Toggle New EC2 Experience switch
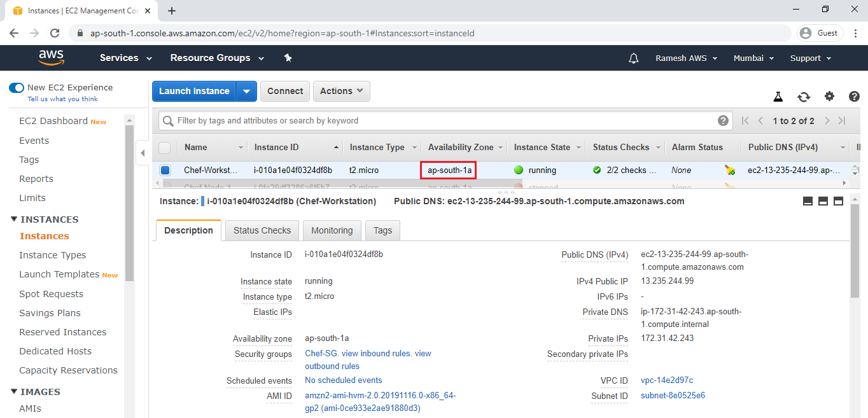The height and width of the screenshot is (418, 868). coord(17,88)
